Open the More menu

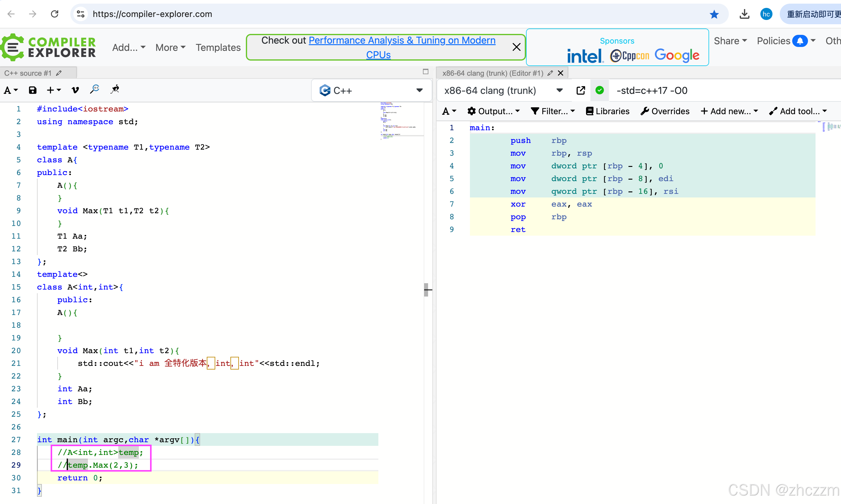(x=170, y=48)
